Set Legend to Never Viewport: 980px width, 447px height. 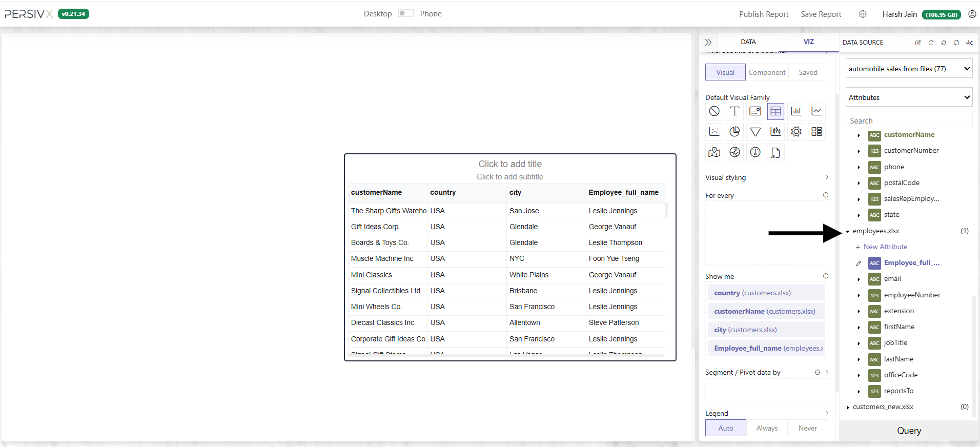(807, 428)
